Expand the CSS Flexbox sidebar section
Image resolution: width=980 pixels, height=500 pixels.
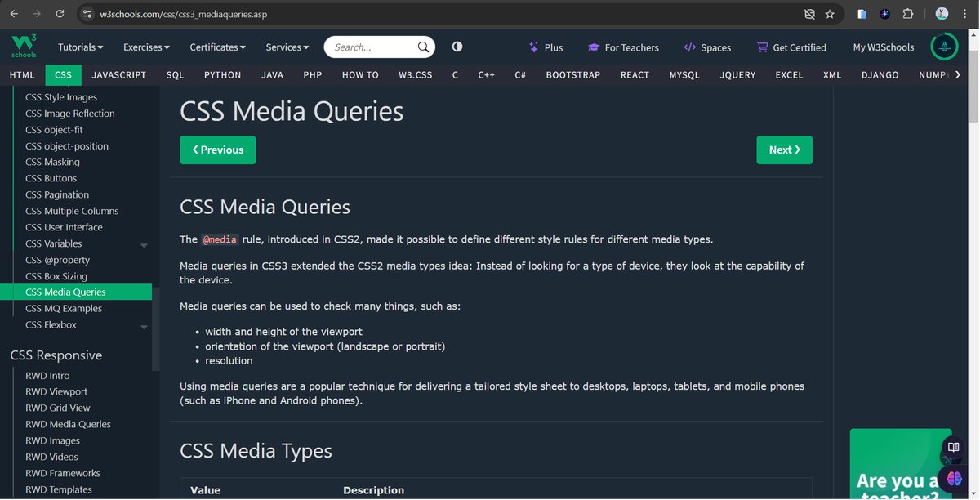coord(144,324)
